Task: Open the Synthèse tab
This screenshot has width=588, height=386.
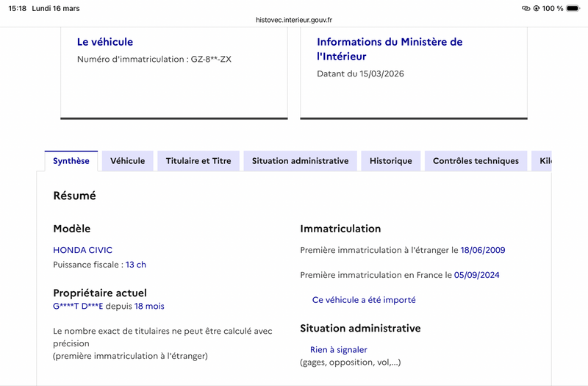Action: [x=71, y=161]
